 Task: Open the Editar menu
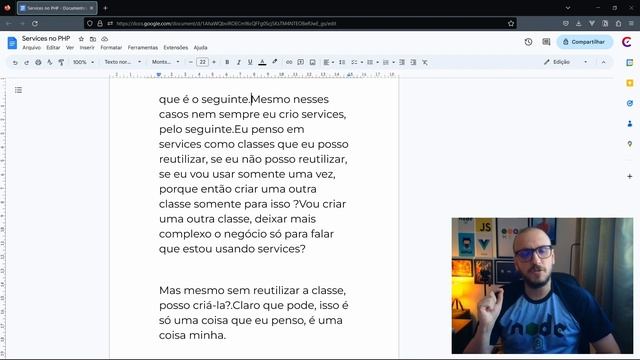pos(53,48)
